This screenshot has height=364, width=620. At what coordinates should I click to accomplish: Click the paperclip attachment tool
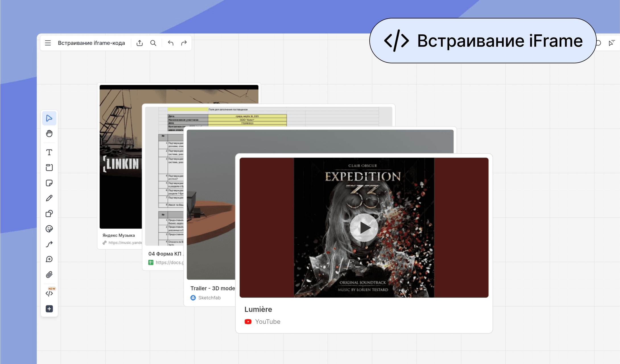[x=49, y=275]
